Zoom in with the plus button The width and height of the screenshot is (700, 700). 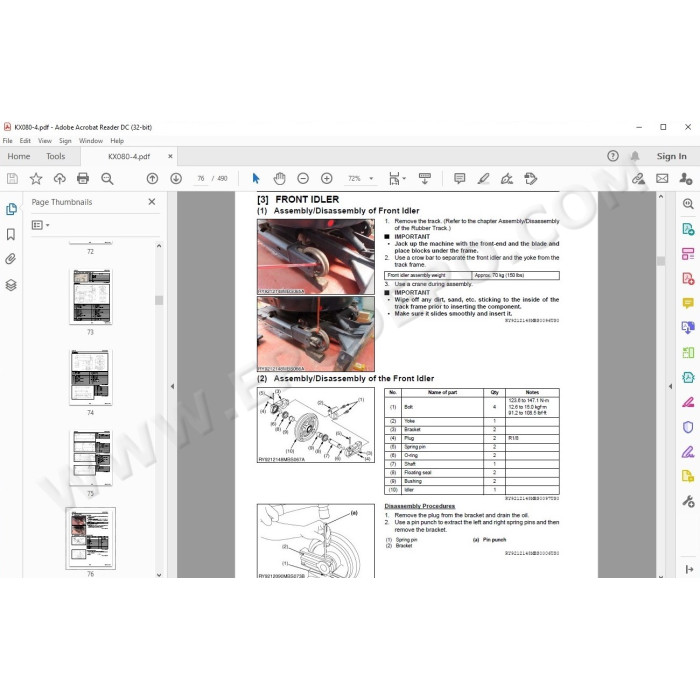[327, 179]
